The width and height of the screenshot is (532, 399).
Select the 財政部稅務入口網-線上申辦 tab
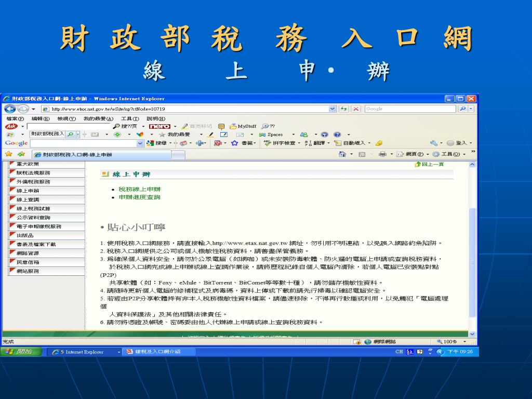point(101,154)
